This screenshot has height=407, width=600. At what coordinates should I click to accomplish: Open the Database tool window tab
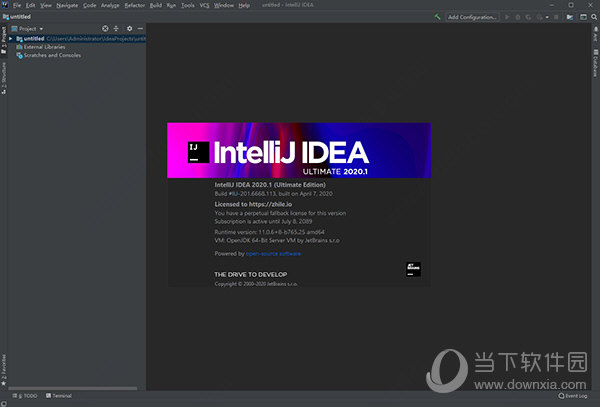point(596,63)
